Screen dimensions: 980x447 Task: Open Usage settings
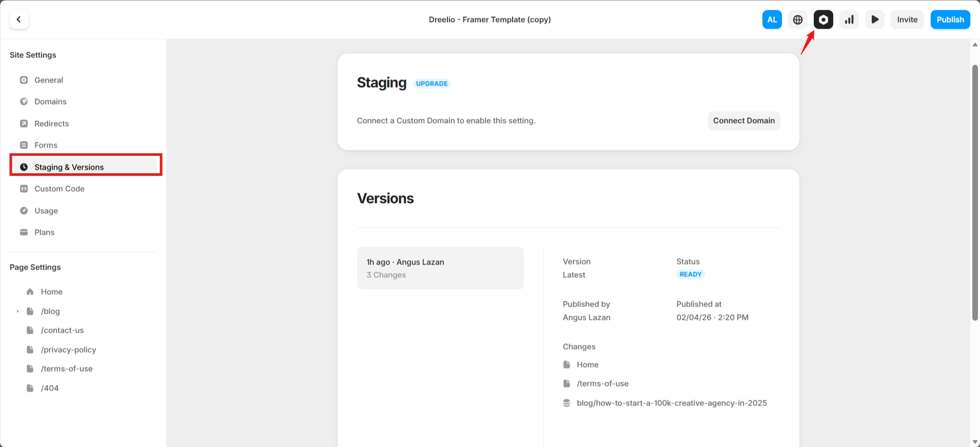83,211
